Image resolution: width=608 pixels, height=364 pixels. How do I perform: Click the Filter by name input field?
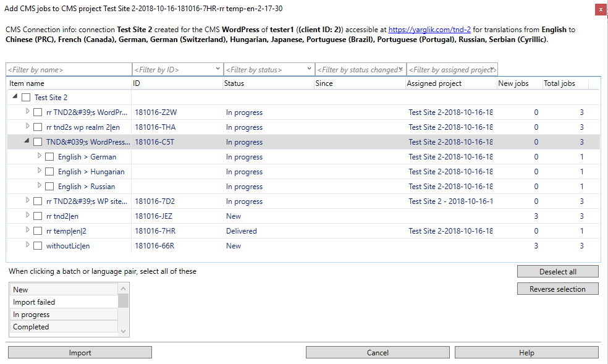[x=68, y=69]
